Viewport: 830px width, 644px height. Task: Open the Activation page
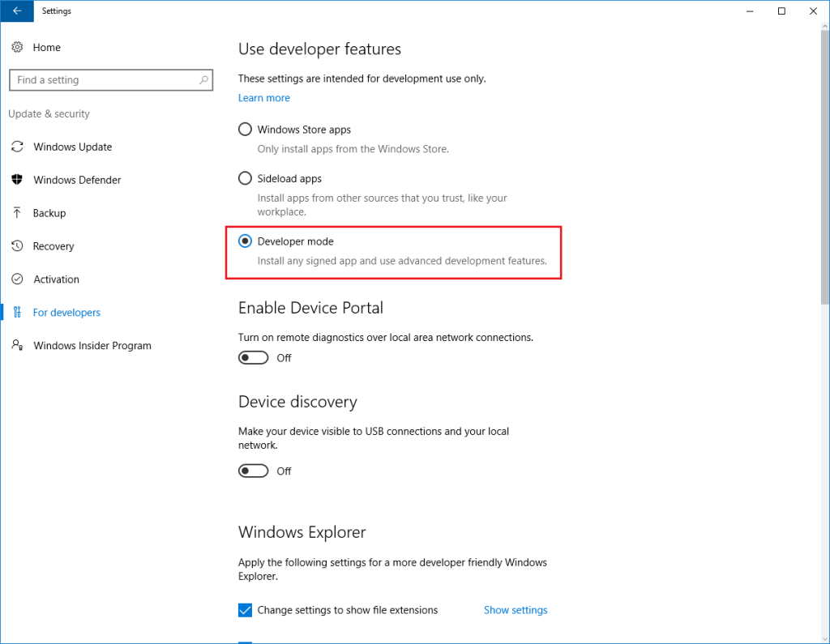(56, 279)
